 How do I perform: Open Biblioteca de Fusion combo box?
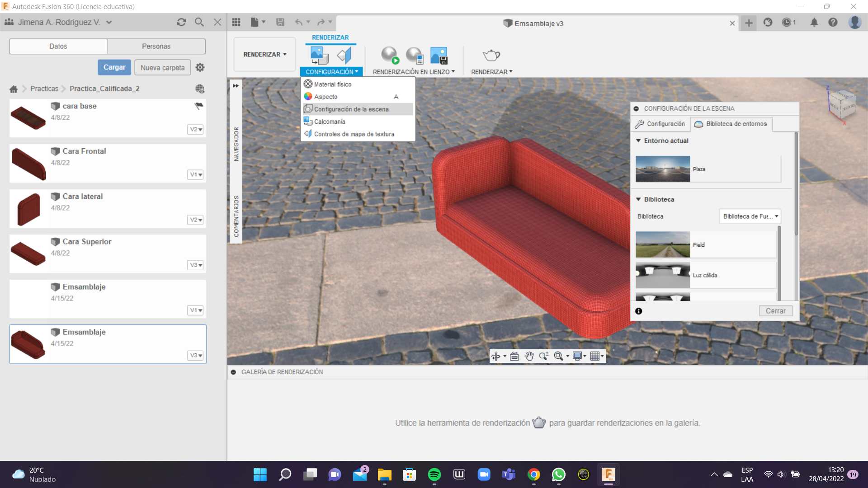(750, 216)
